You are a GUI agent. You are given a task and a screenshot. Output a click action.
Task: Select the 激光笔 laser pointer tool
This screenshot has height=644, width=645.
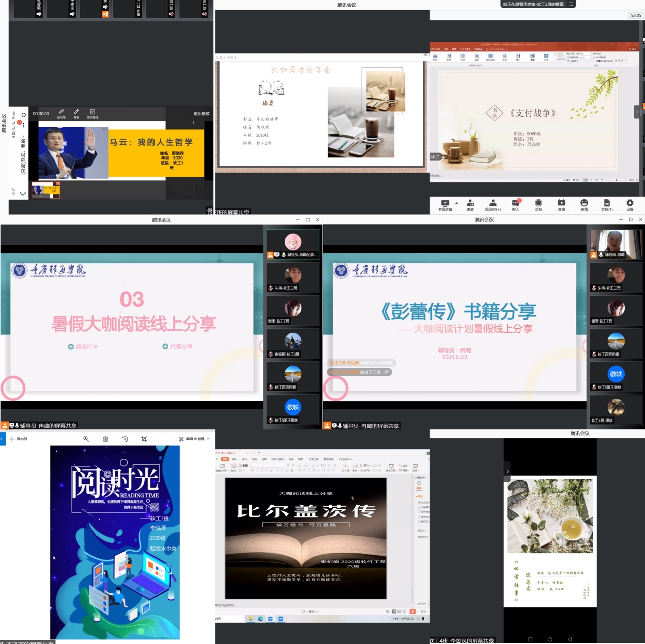click(x=61, y=113)
